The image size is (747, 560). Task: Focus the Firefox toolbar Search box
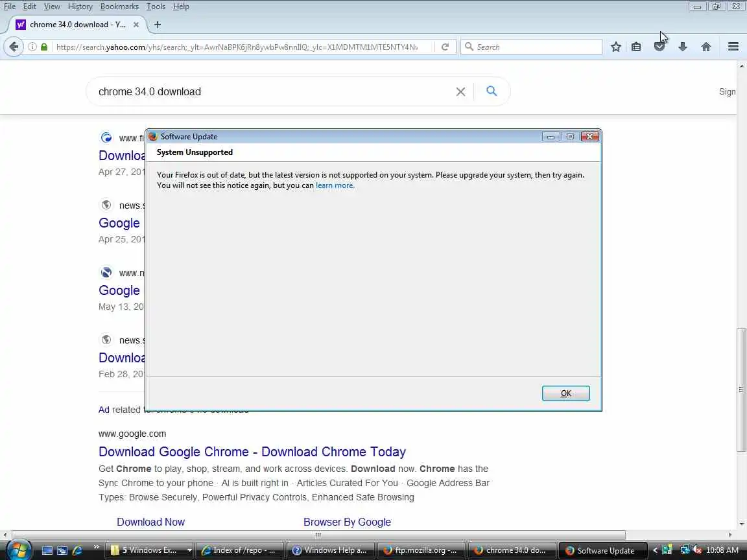(x=531, y=47)
